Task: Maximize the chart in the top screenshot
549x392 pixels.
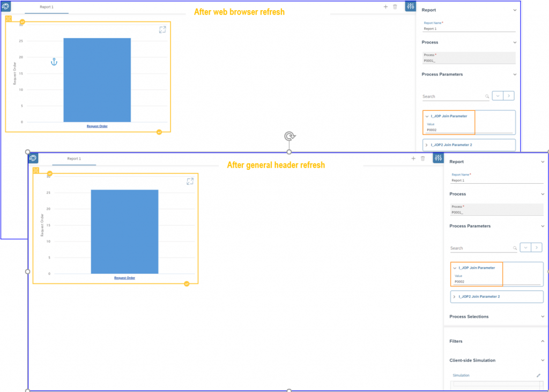Action: coord(162,30)
